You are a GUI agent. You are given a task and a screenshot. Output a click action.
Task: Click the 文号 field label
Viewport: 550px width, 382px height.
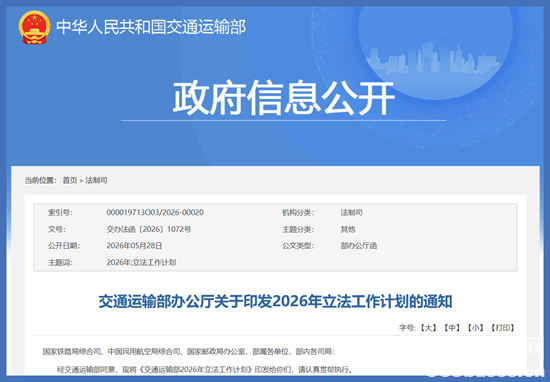coord(57,229)
